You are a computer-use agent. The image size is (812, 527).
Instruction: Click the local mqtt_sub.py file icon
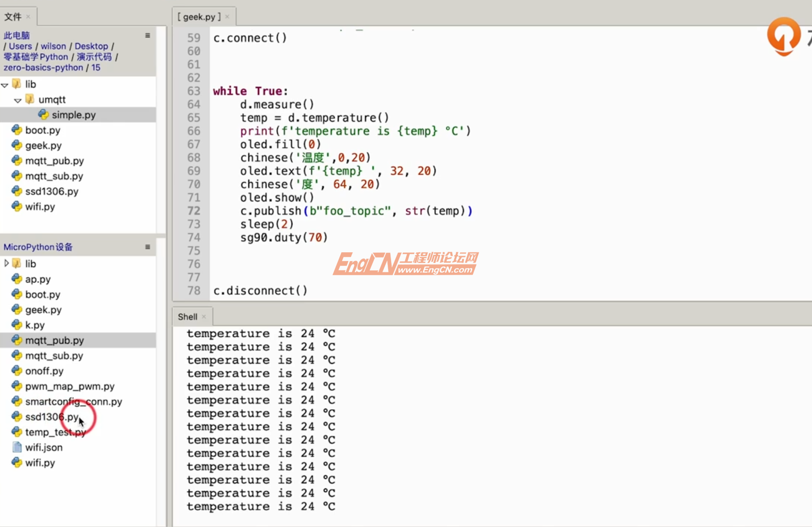point(17,176)
